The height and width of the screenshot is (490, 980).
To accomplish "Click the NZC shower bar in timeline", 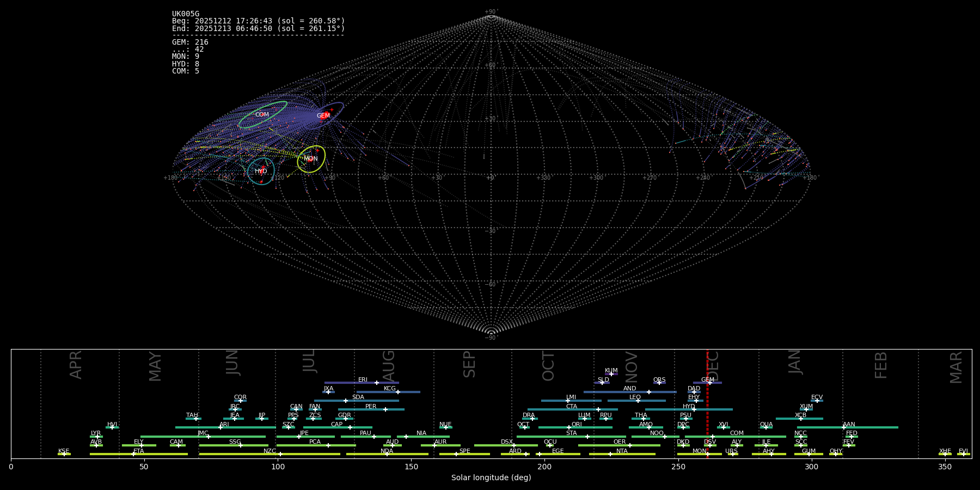I will pyautogui.click(x=245, y=454).
